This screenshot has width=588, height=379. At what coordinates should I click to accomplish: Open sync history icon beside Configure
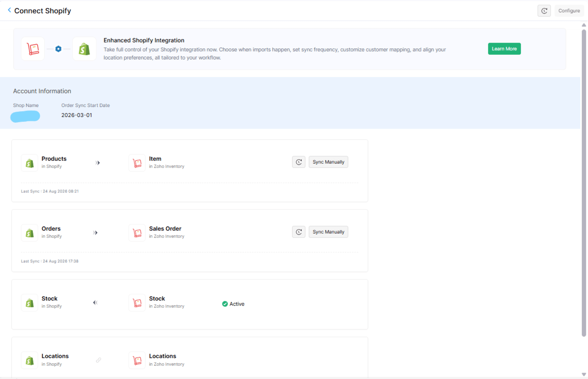tap(544, 11)
